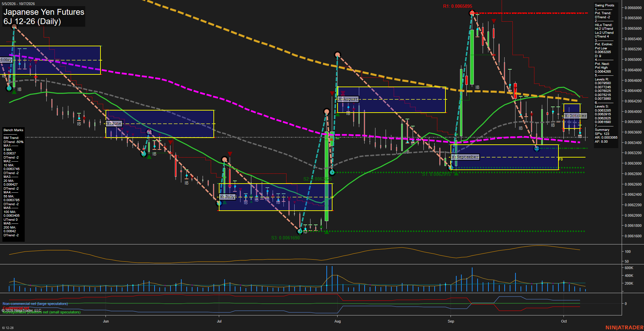The width and height of the screenshot is (644, 331).
Task: Click the R1: 0.0065895 resistance label
Action: tap(457, 6)
